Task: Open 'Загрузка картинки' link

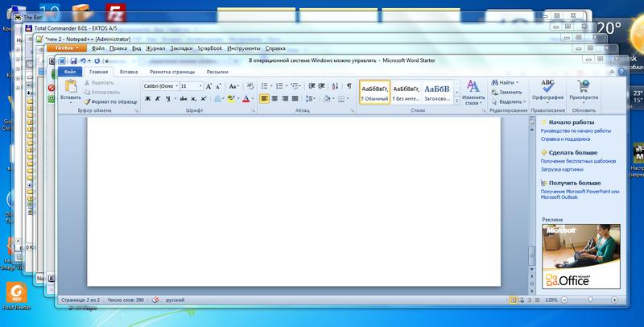Action: click(x=562, y=169)
